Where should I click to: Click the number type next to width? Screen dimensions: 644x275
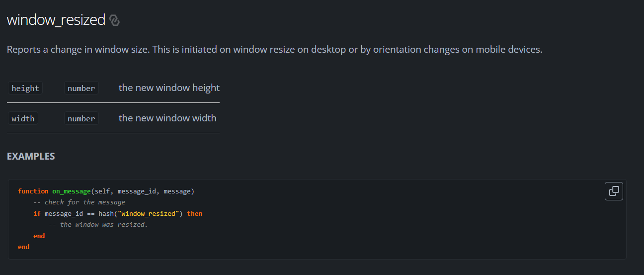81,118
